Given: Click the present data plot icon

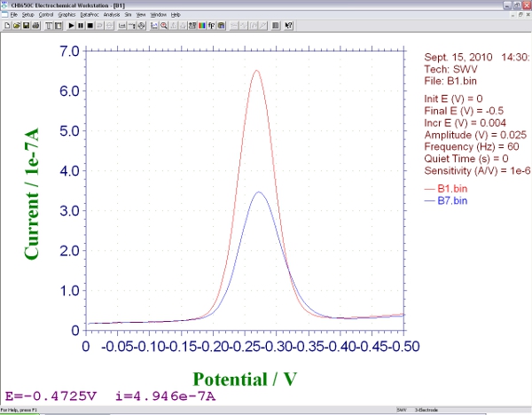Looking at the screenshot, I should coord(154,26).
